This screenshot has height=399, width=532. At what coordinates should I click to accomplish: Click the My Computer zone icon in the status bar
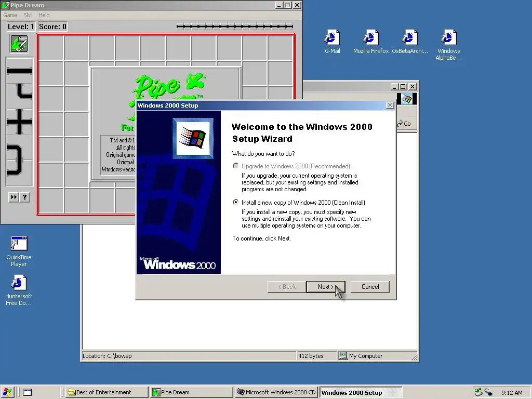[343, 355]
